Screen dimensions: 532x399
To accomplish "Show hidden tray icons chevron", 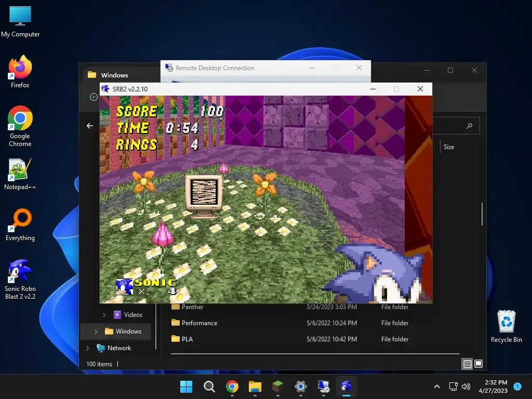I will 437,387.
